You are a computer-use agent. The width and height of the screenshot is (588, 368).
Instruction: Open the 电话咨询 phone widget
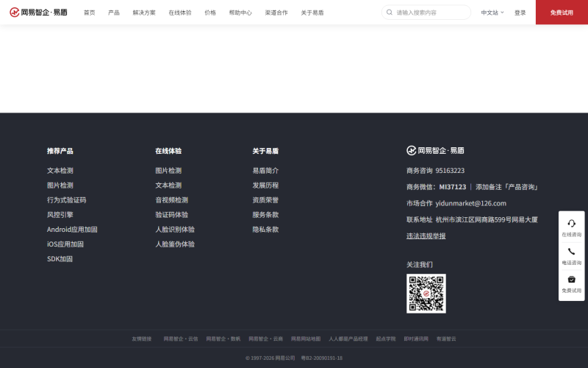[x=571, y=256]
